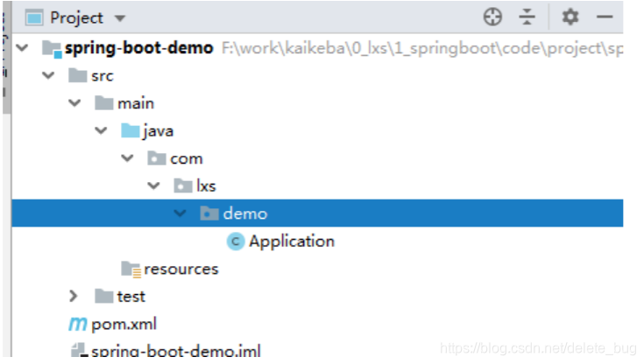Screen dimensions: 644x364
Task: Select the test folder label
Action: pos(131,297)
